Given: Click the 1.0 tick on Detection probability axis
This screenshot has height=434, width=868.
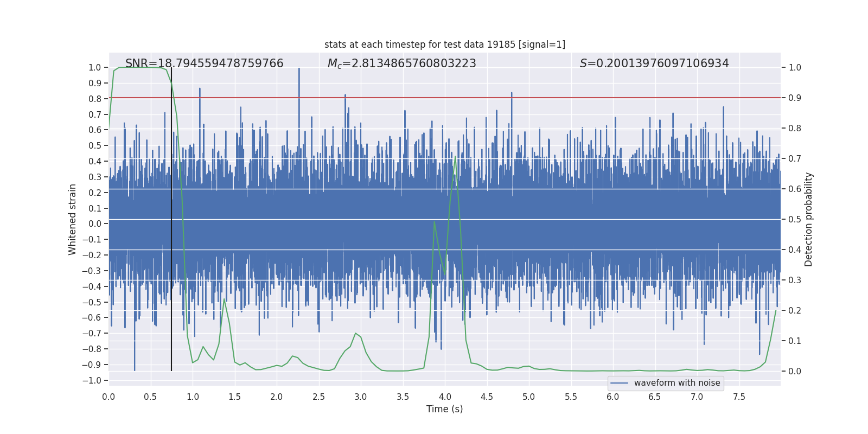Looking at the screenshot, I should point(795,68).
